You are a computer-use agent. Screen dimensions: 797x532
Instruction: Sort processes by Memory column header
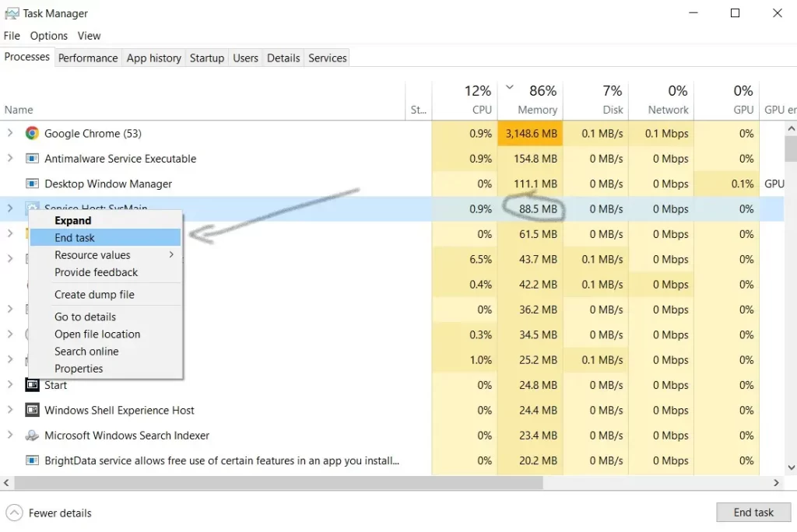click(x=537, y=110)
